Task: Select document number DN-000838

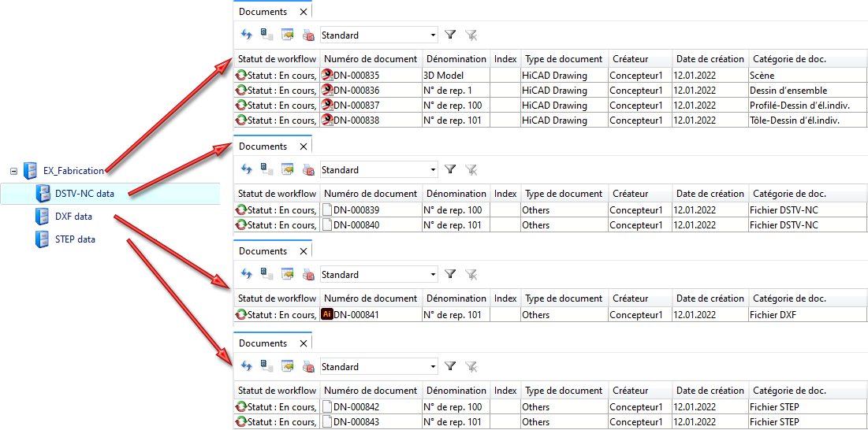Action: point(356,120)
